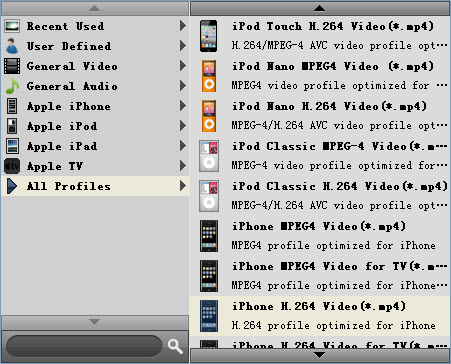Expand the General Video submenu arrow
This screenshot has width=451, height=364.
click(183, 66)
